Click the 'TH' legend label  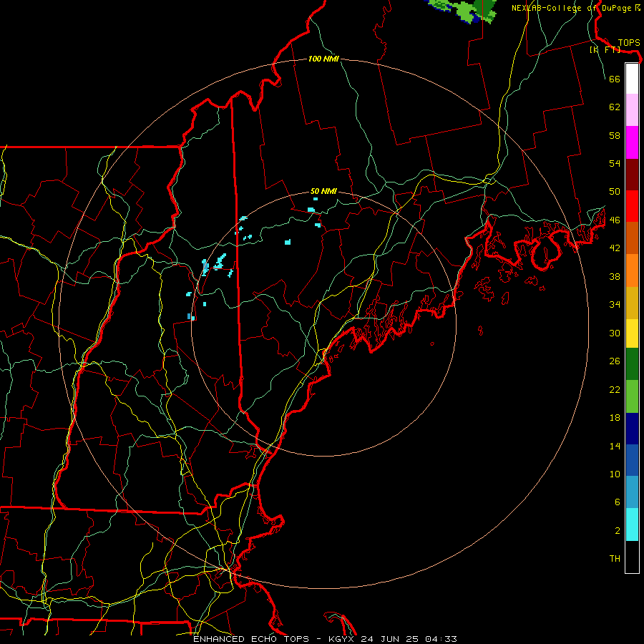(x=615, y=559)
